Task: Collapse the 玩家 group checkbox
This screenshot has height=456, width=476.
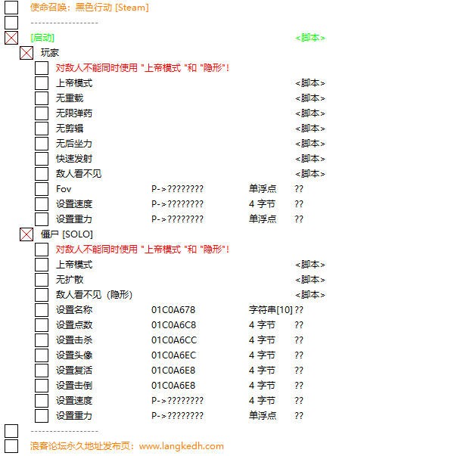Action: (x=26, y=53)
